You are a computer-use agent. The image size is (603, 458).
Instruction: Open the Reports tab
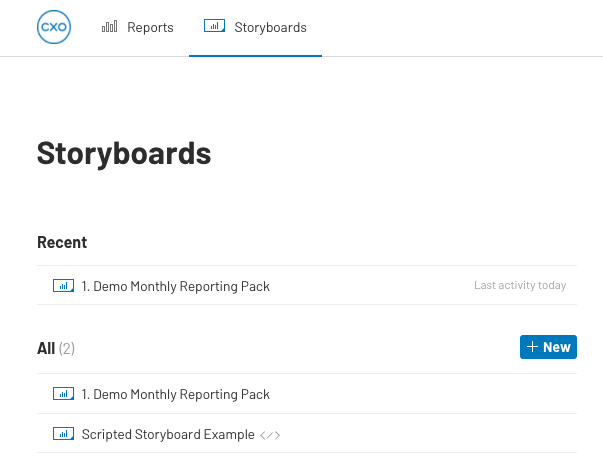coord(138,27)
